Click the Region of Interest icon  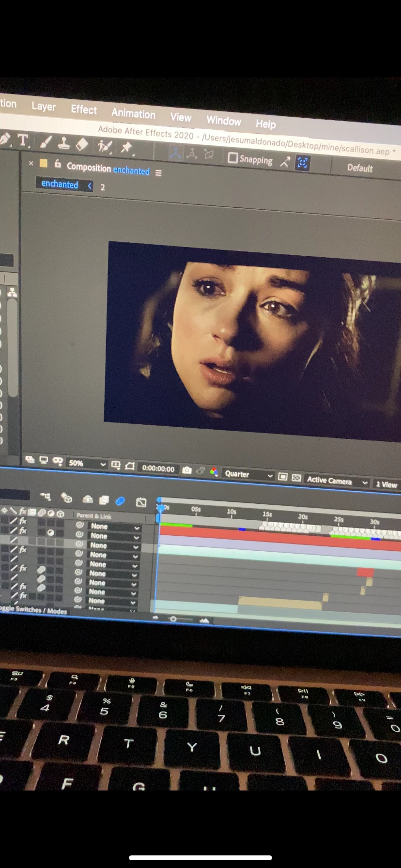click(283, 477)
